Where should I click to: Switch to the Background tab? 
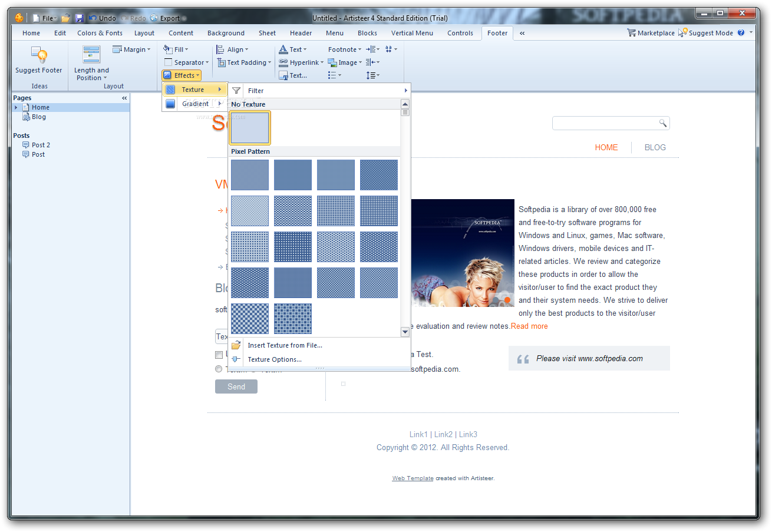click(226, 33)
